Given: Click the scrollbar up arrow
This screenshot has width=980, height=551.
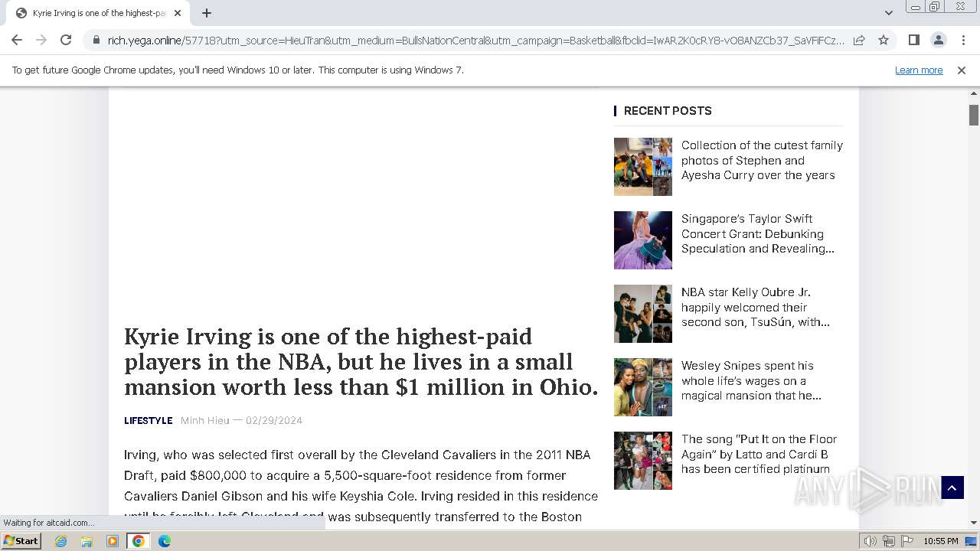Looking at the screenshot, I should click(x=974, y=93).
